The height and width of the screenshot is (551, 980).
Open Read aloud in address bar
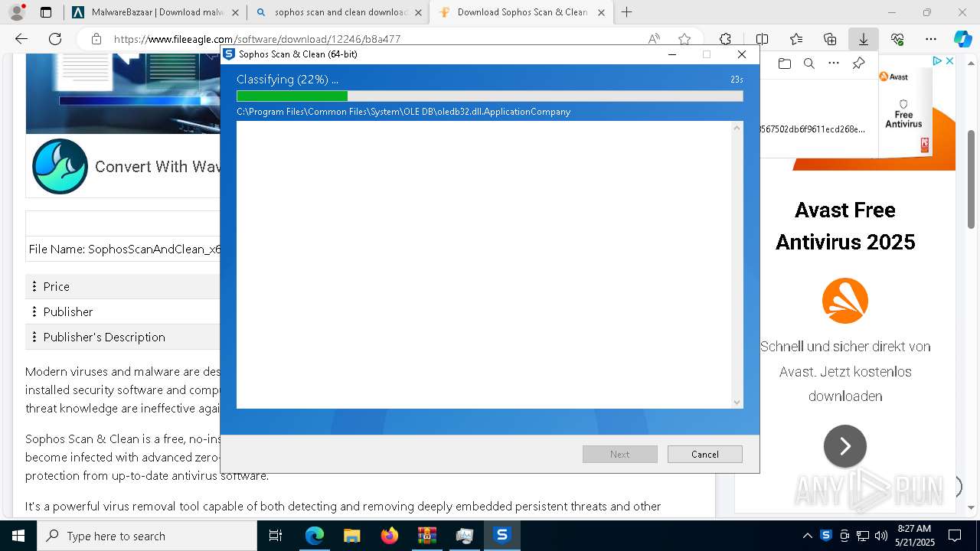(x=654, y=39)
